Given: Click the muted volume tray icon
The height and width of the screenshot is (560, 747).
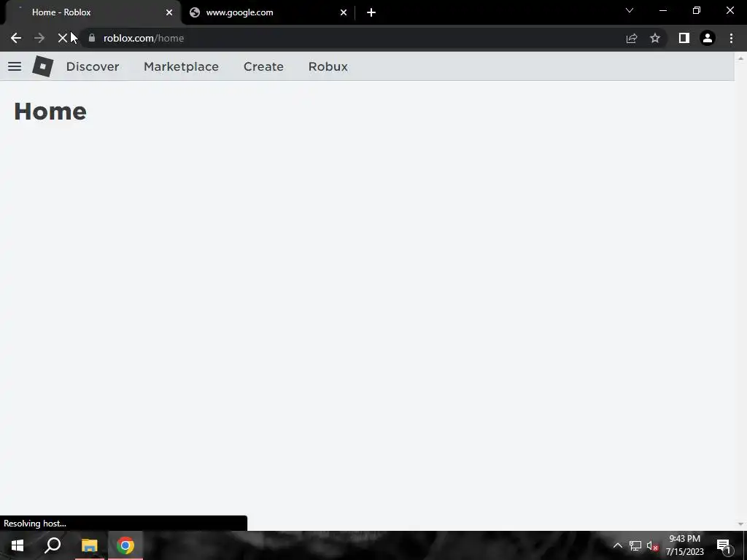Looking at the screenshot, I should (652, 545).
